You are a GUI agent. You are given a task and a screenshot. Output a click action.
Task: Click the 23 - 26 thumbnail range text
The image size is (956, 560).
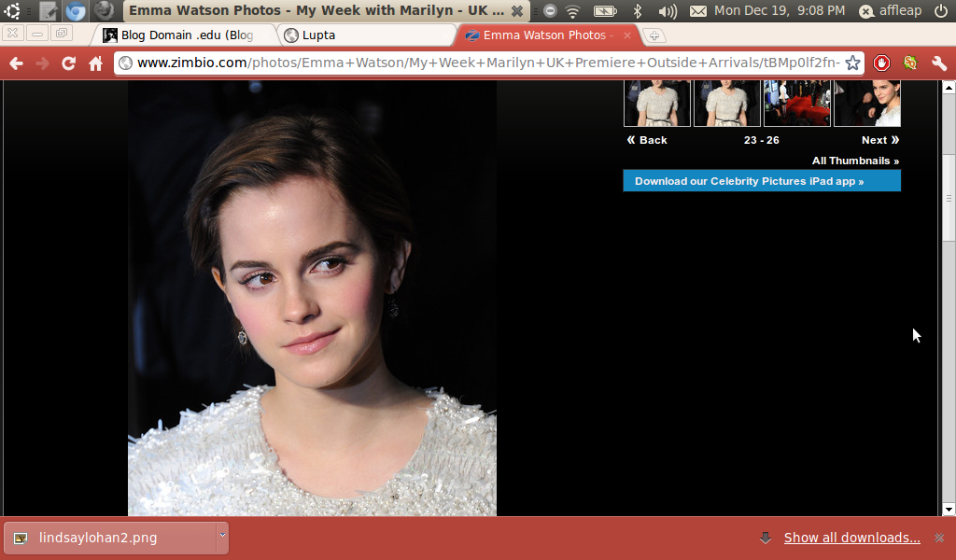pos(762,140)
